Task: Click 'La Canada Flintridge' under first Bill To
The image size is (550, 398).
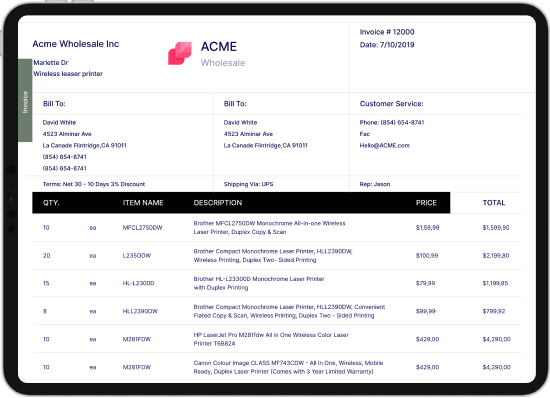Action: point(85,146)
